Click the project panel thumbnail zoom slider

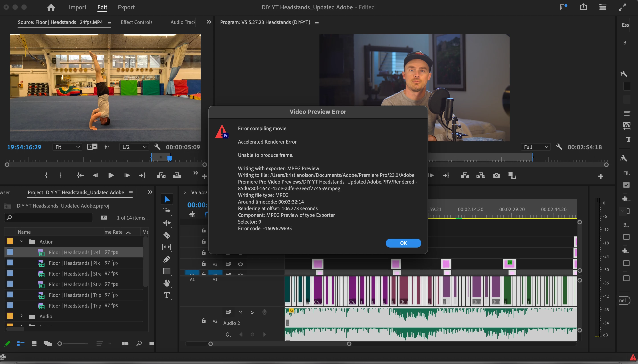(74, 344)
